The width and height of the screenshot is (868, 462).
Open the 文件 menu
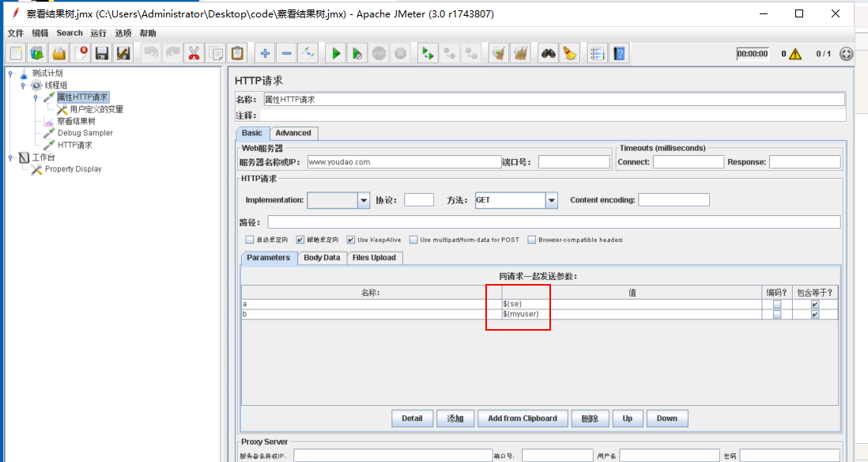pyautogui.click(x=16, y=33)
